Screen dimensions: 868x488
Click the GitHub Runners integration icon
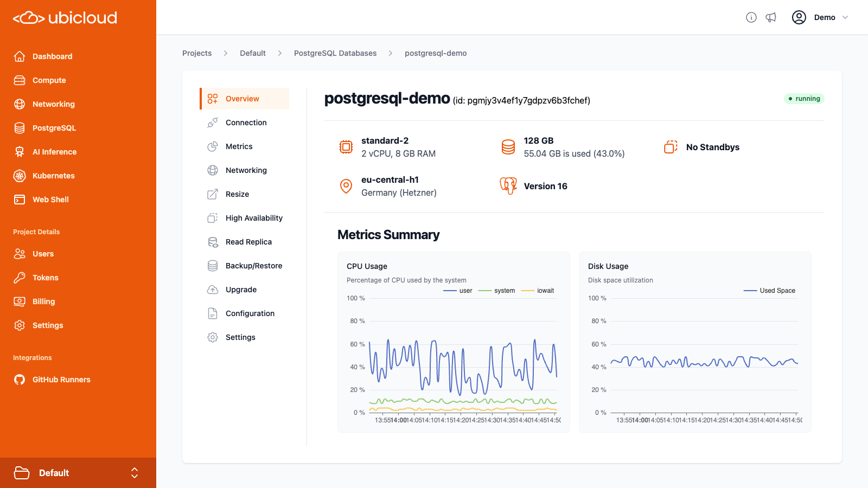(x=19, y=380)
